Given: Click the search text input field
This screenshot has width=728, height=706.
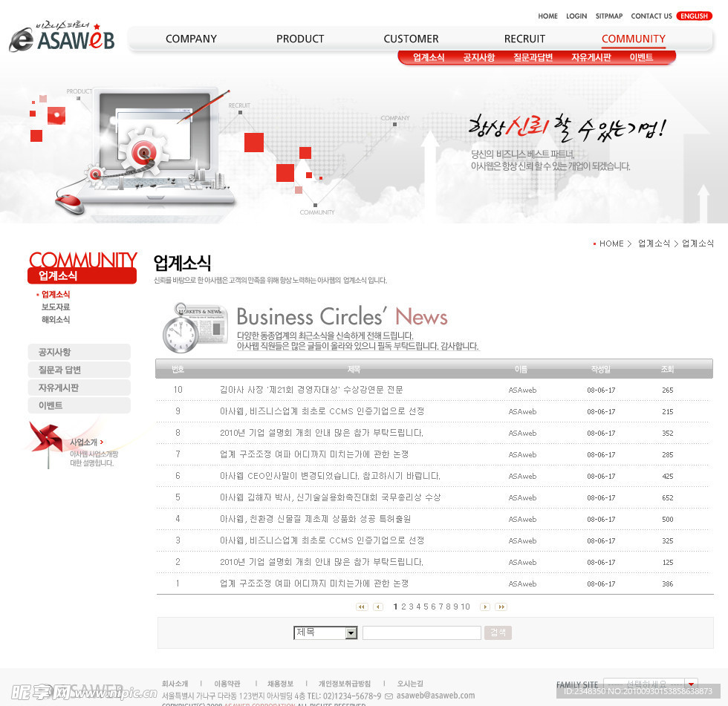Looking at the screenshot, I should 421,633.
